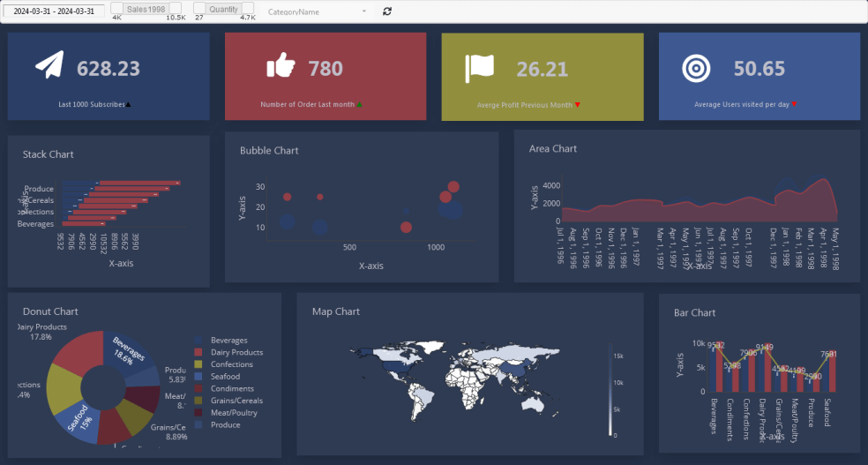Click the Produce label in Stack Chart
Viewport: 868px width, 465px height.
click(39, 189)
